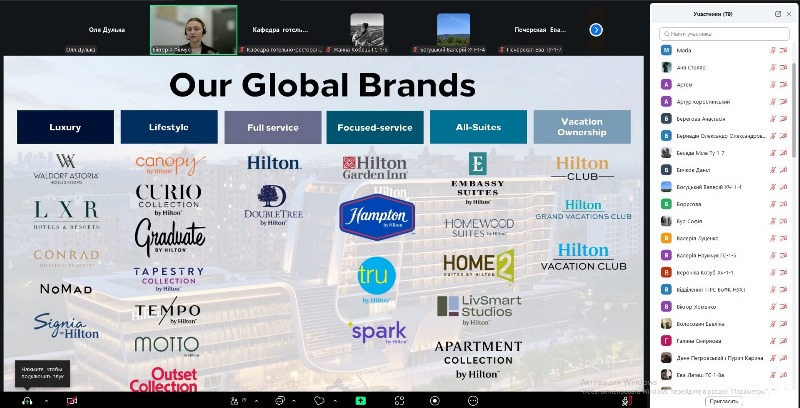The width and height of the screenshot is (800, 408).
Task: Pop out the Участники panel
Action: [778, 14]
